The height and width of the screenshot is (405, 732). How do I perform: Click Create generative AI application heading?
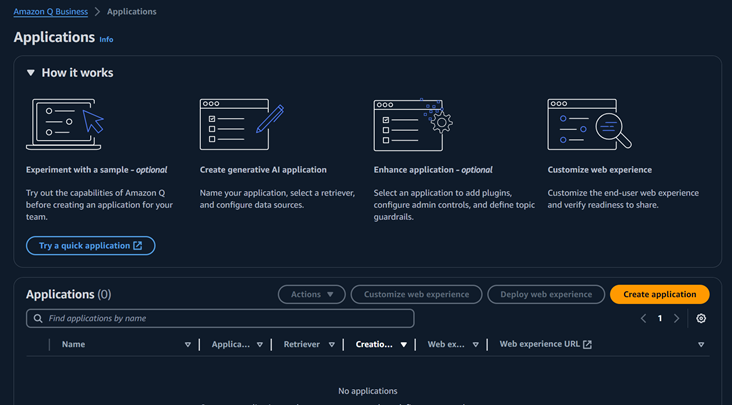(263, 170)
